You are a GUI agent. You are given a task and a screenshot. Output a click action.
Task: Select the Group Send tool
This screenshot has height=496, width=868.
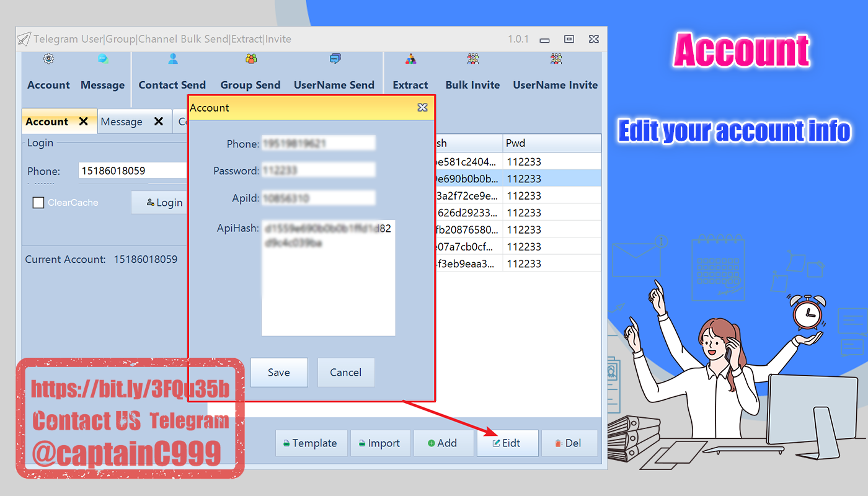(x=250, y=73)
